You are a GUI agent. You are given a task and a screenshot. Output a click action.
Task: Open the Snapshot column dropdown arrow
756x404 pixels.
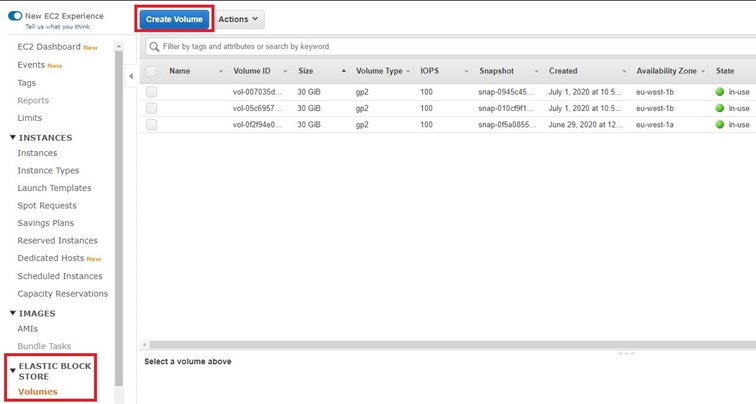[536, 71]
